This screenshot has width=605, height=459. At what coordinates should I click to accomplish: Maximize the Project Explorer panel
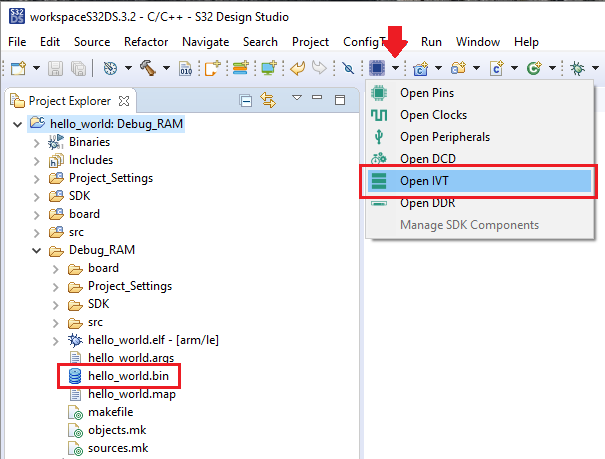(340, 100)
